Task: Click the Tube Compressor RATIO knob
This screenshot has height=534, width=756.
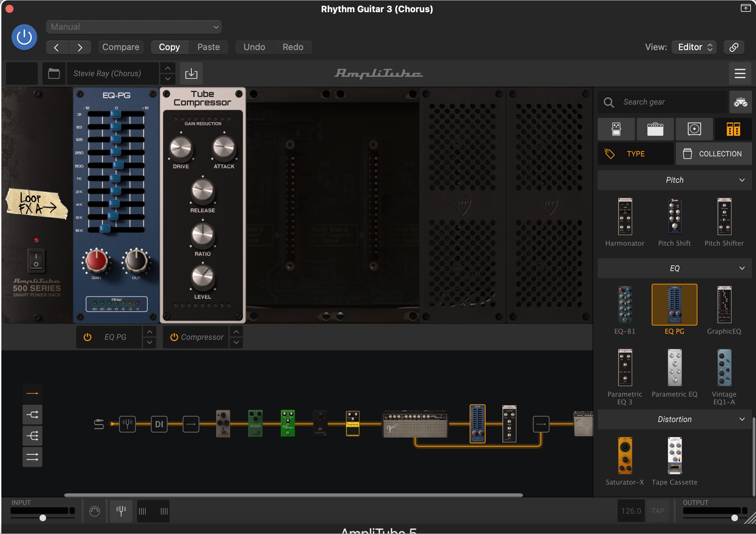Action: tap(203, 235)
